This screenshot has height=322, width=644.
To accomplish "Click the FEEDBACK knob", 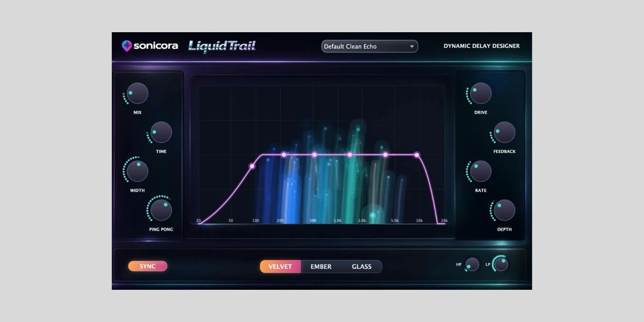I will click(503, 133).
